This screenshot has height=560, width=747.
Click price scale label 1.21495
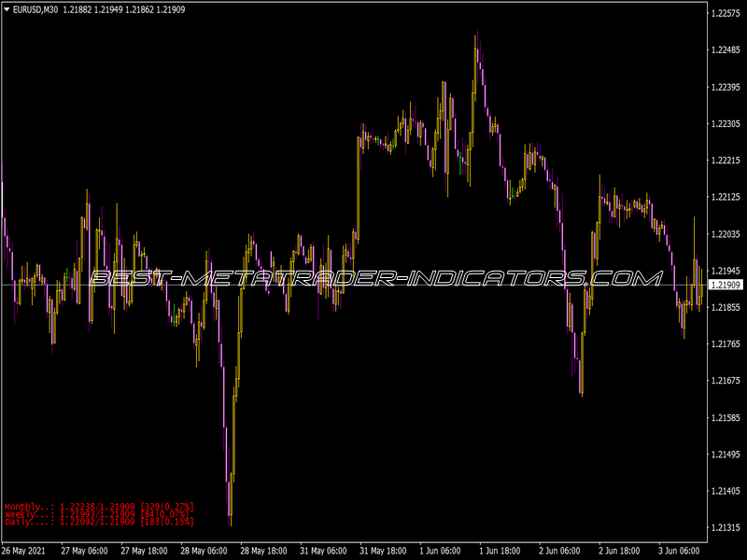pos(726,455)
